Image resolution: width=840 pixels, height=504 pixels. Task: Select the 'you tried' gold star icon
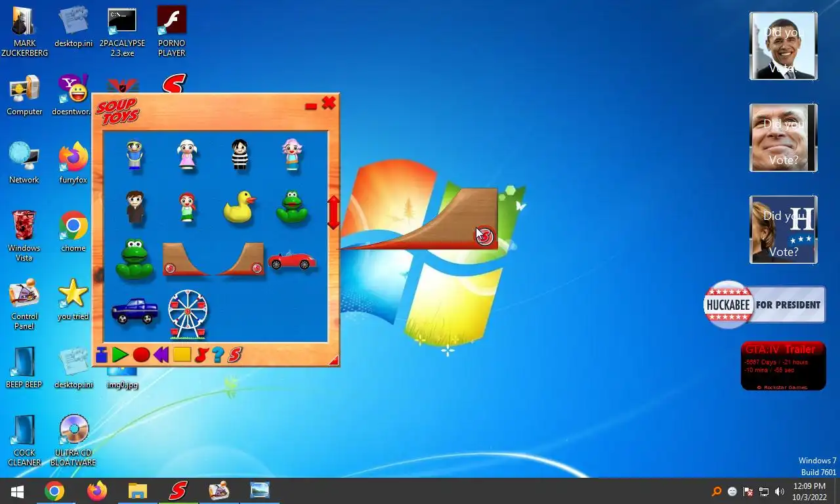73,300
